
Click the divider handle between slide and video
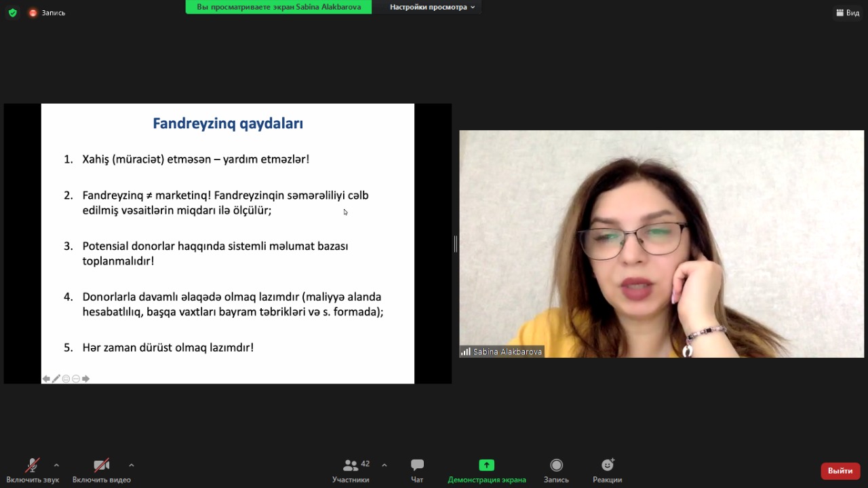(455, 244)
